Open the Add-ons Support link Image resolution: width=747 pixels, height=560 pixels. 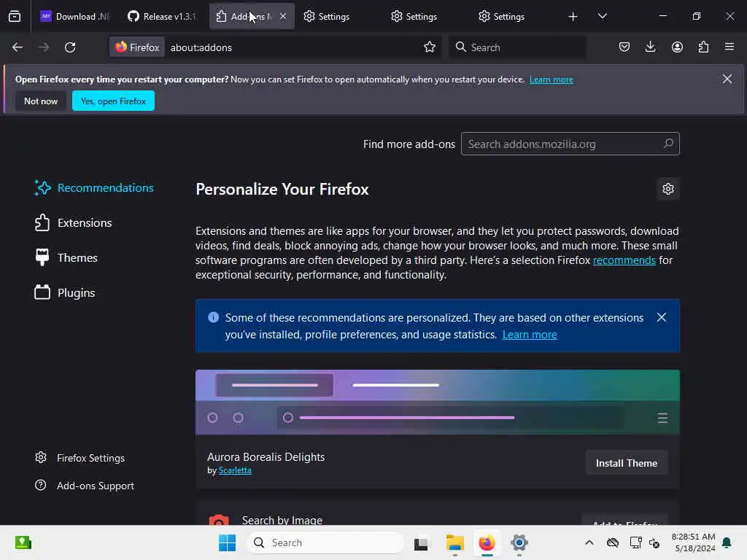click(85, 486)
